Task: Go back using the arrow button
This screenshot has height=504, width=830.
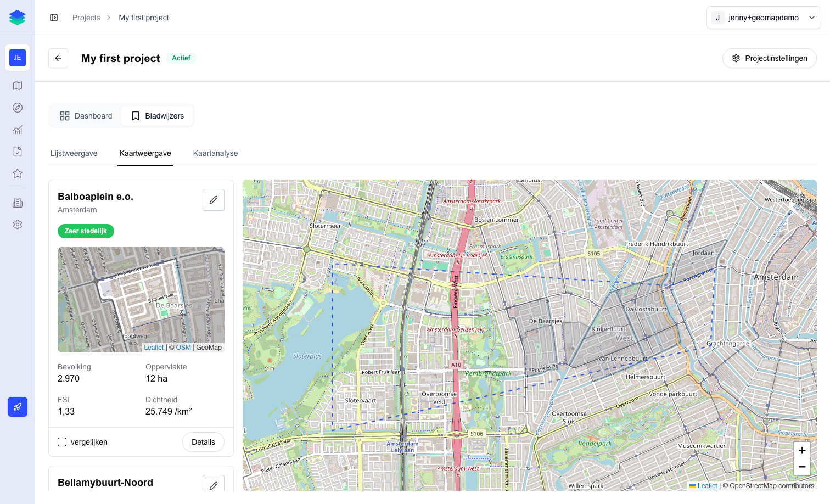Action: pyautogui.click(x=58, y=58)
